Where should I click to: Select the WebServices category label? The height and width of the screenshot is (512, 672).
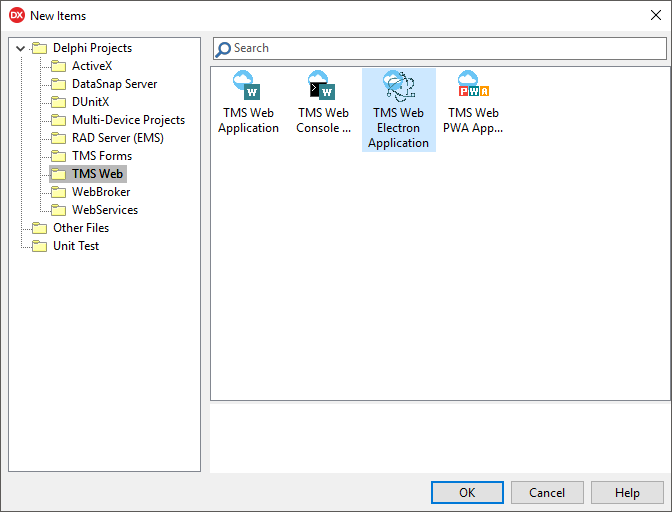coord(105,210)
